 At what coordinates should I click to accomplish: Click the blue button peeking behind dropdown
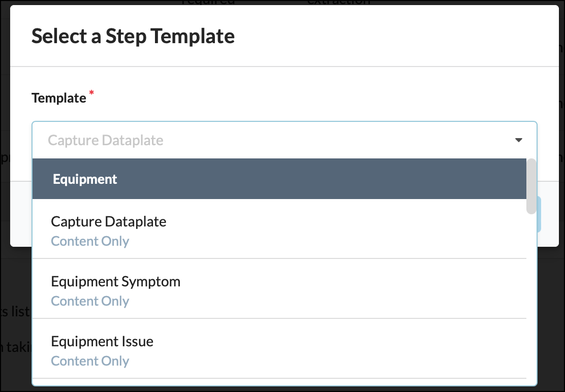coord(539,214)
